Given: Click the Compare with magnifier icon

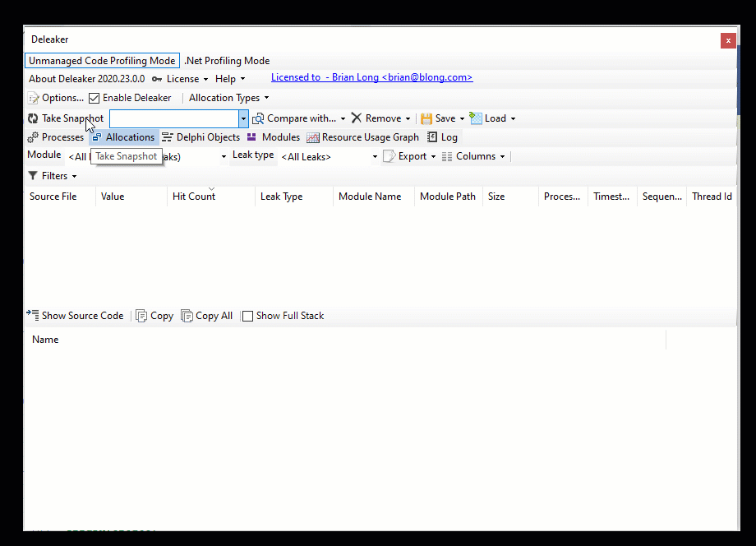Looking at the screenshot, I should [258, 118].
